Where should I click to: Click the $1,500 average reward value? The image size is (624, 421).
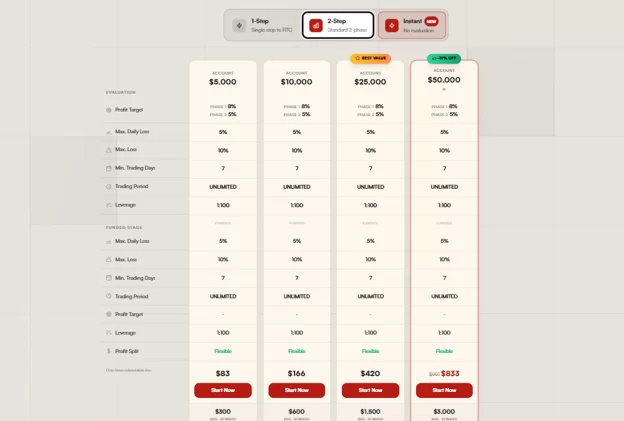pyautogui.click(x=370, y=411)
